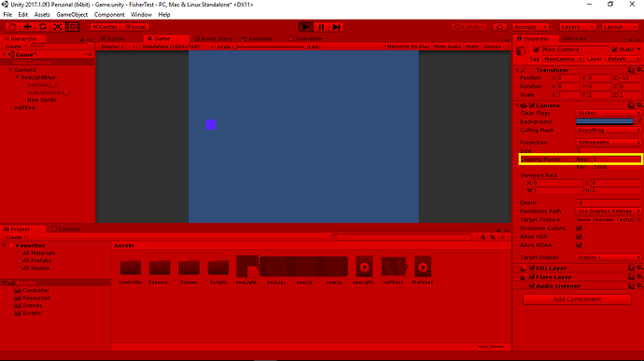Select the Rect Transform tool
The height and width of the screenshot is (361, 644).
tap(73, 27)
